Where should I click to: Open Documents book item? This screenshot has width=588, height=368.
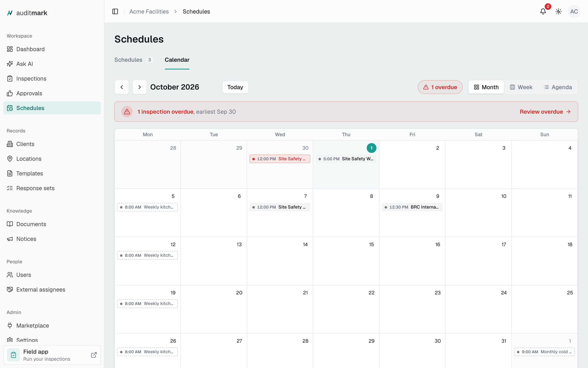(52, 224)
